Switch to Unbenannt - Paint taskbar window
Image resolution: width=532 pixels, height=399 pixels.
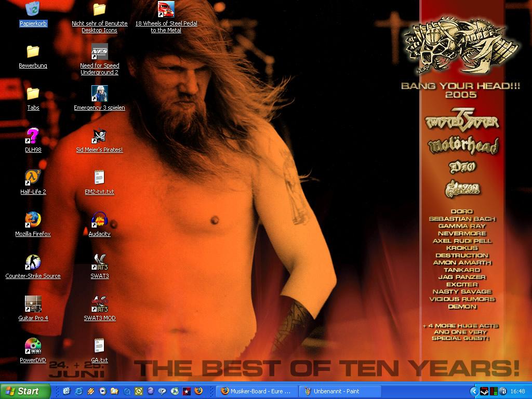click(x=340, y=391)
